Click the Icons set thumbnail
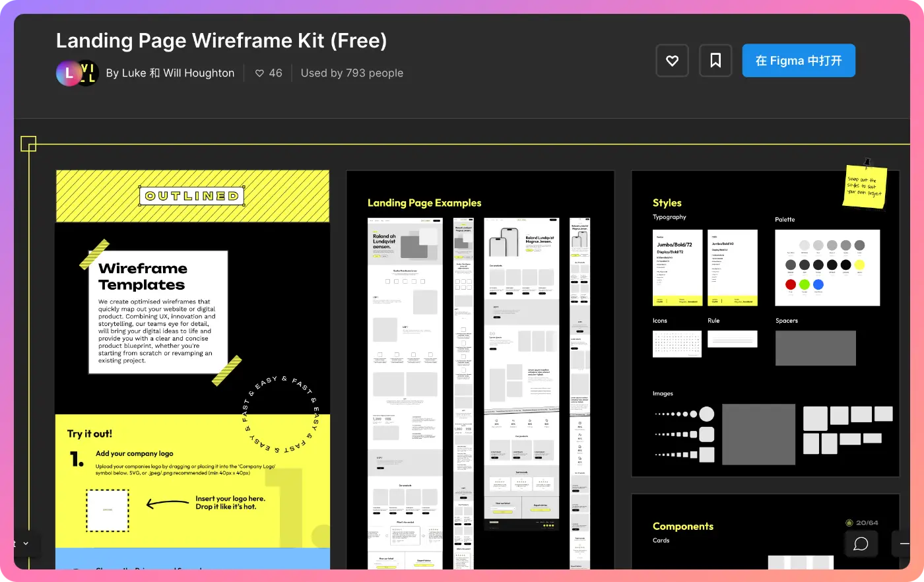This screenshot has width=924, height=582. pos(676,344)
